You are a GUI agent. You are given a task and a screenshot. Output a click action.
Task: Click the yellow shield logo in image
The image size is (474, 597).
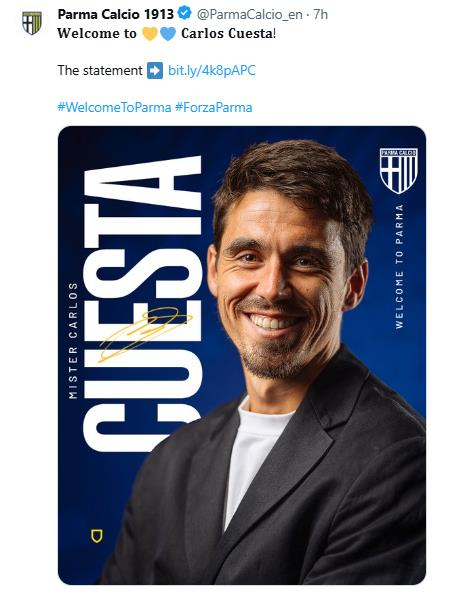[97, 535]
